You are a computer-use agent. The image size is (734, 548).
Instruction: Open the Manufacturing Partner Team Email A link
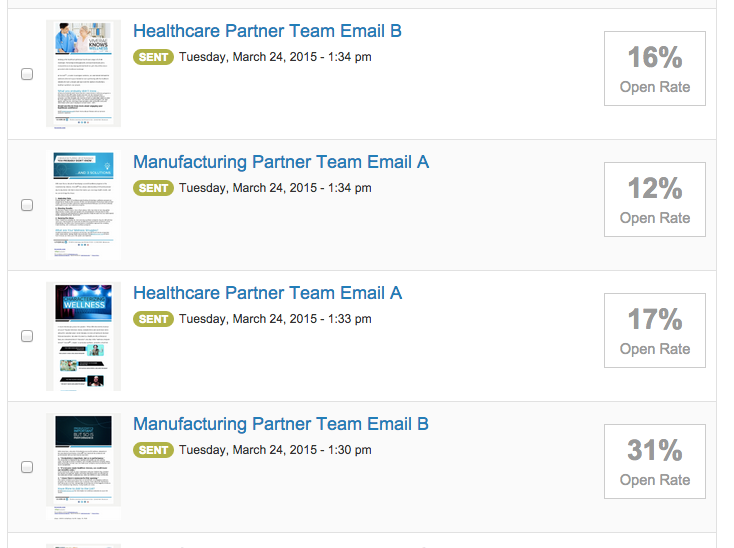click(x=281, y=162)
